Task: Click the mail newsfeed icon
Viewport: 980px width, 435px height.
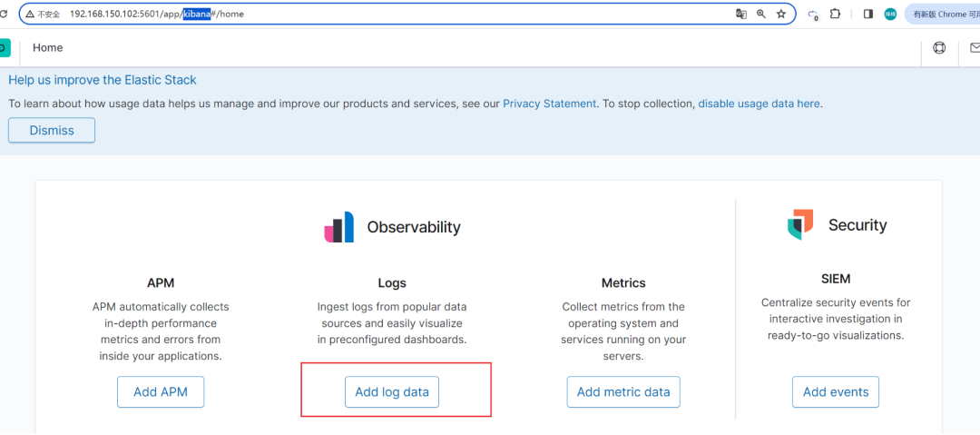Action: click(x=975, y=48)
